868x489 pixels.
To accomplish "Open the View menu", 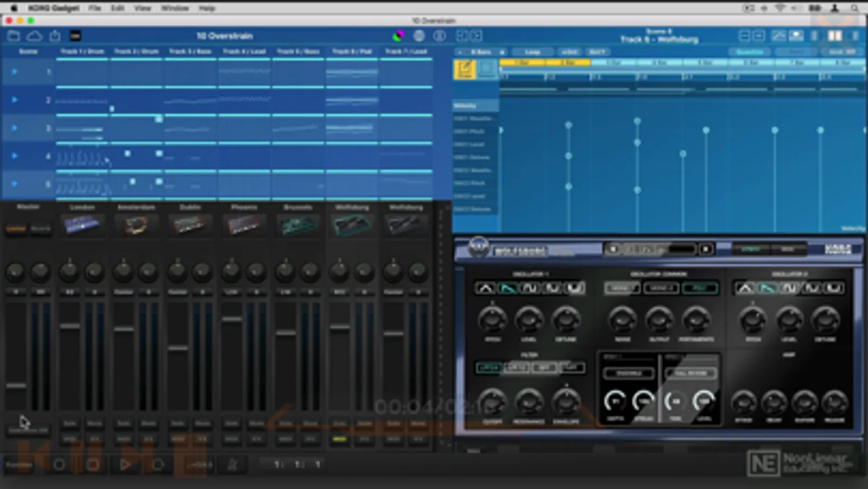I will tap(142, 8).
